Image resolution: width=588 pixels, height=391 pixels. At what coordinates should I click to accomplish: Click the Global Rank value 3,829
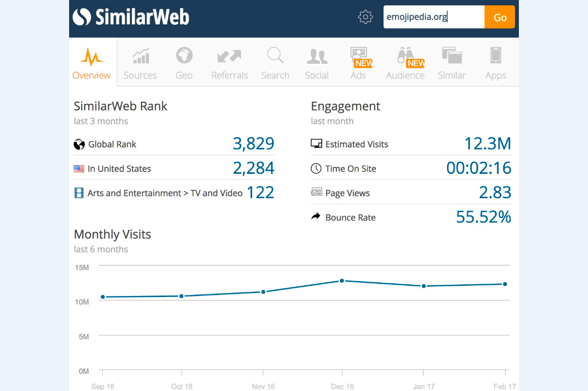point(254,144)
